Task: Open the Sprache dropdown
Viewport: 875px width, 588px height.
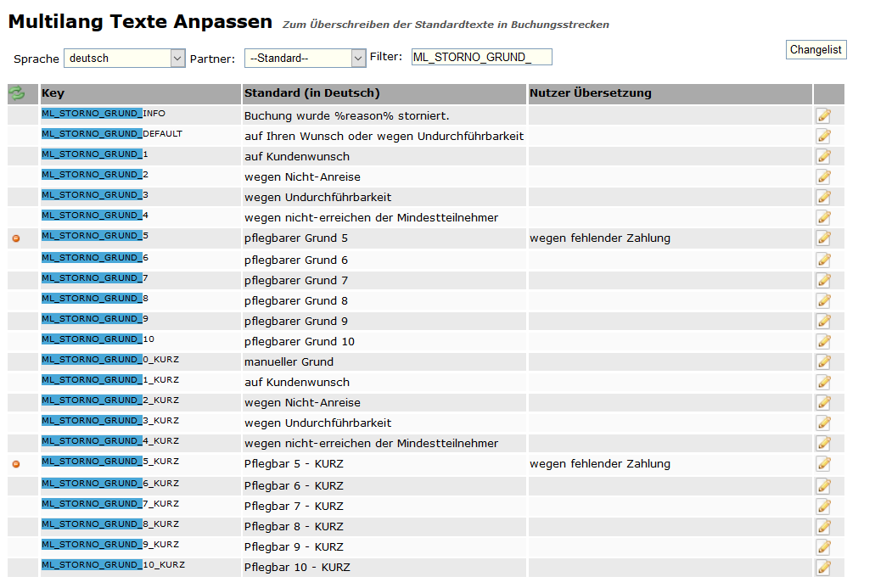Action: (x=124, y=59)
